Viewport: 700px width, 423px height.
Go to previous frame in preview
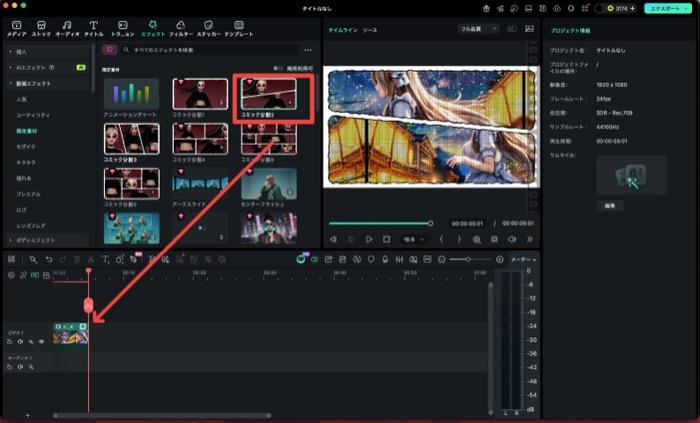point(333,239)
